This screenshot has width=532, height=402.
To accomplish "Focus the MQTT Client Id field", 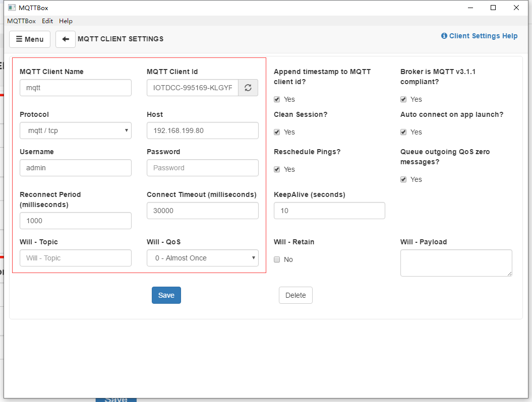I will 192,88.
